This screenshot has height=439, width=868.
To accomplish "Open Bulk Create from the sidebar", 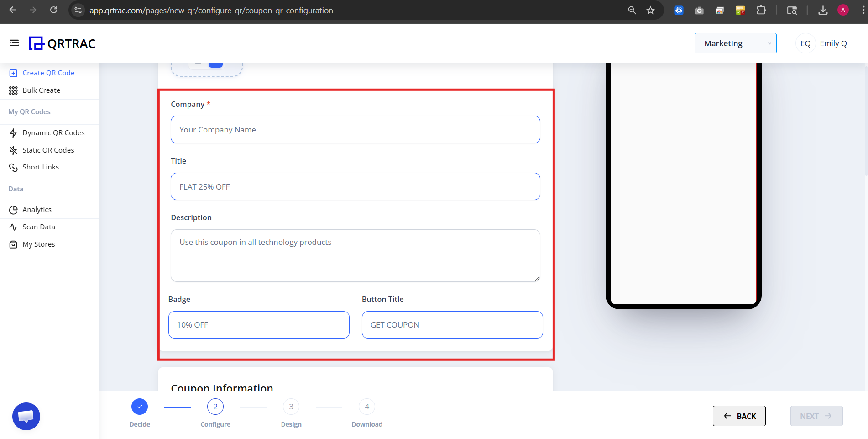I will [x=40, y=90].
